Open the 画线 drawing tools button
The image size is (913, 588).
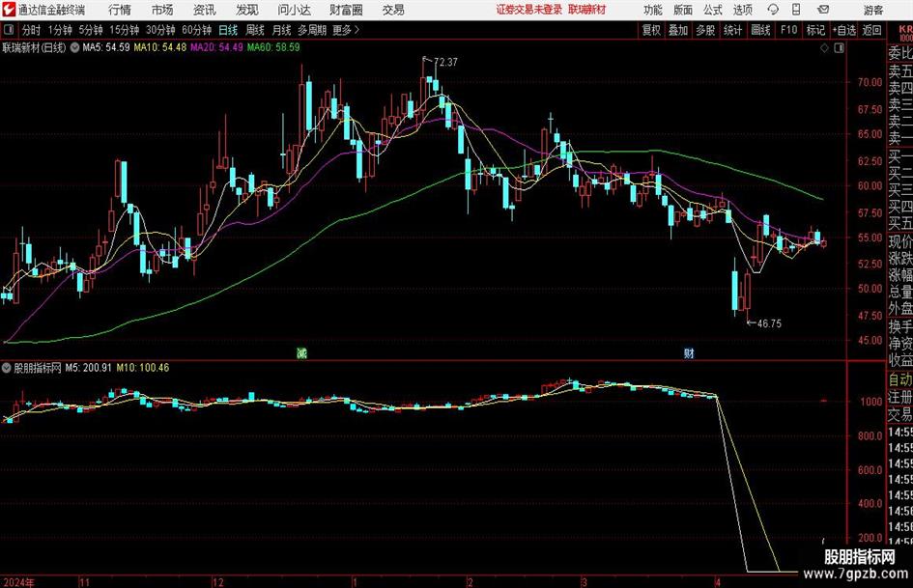pos(760,30)
